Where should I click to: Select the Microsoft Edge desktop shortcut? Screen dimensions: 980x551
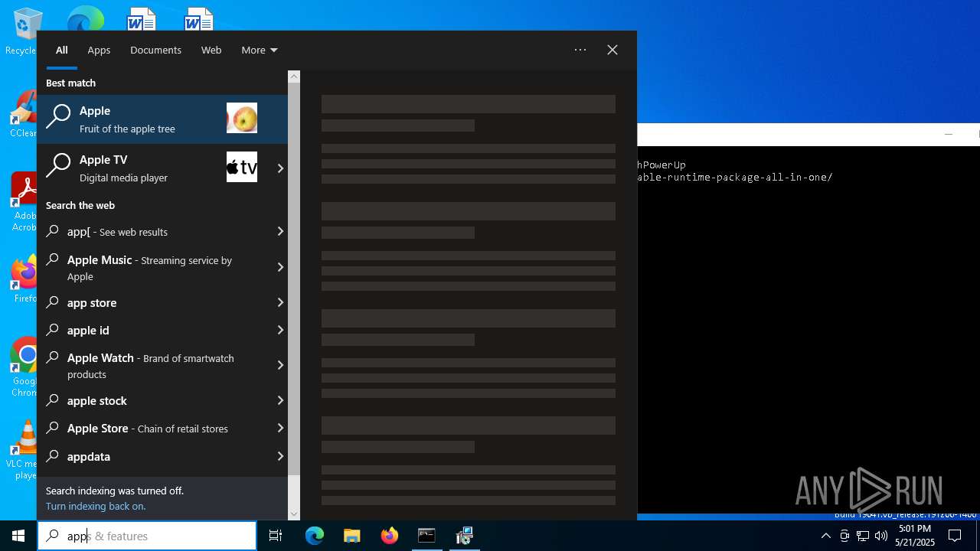pyautogui.click(x=85, y=18)
